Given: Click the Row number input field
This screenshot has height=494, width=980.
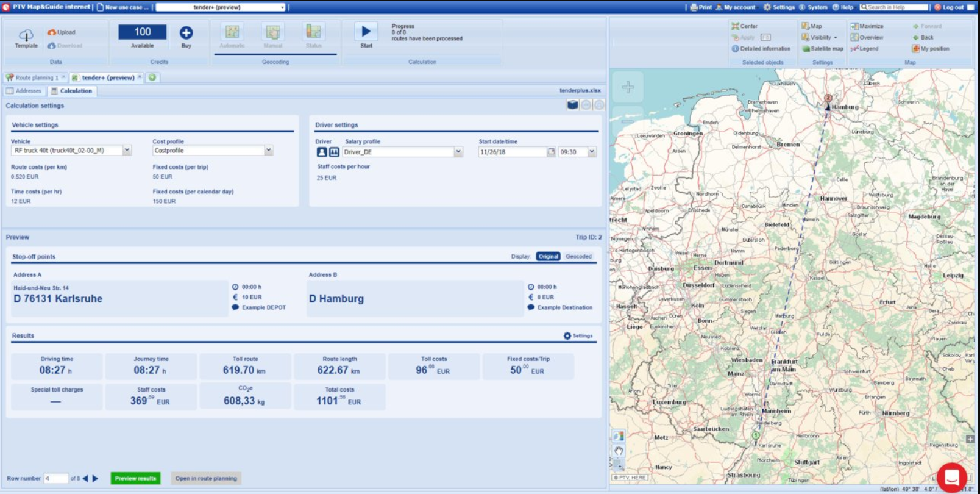Looking at the screenshot, I should coord(56,479).
